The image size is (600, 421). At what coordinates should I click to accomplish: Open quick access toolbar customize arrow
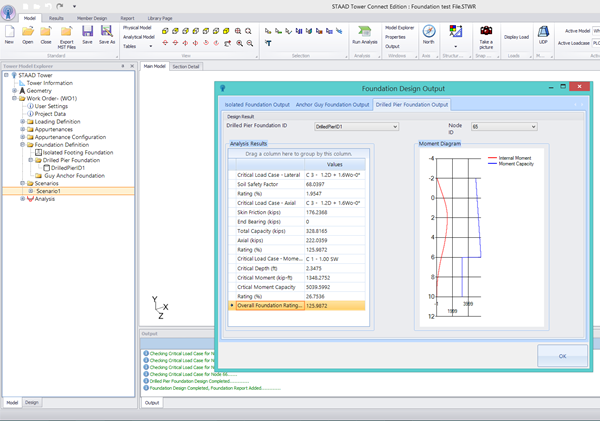74,7
